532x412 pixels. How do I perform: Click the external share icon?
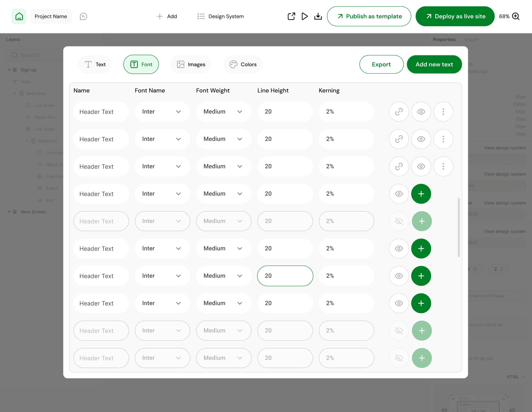point(291,16)
